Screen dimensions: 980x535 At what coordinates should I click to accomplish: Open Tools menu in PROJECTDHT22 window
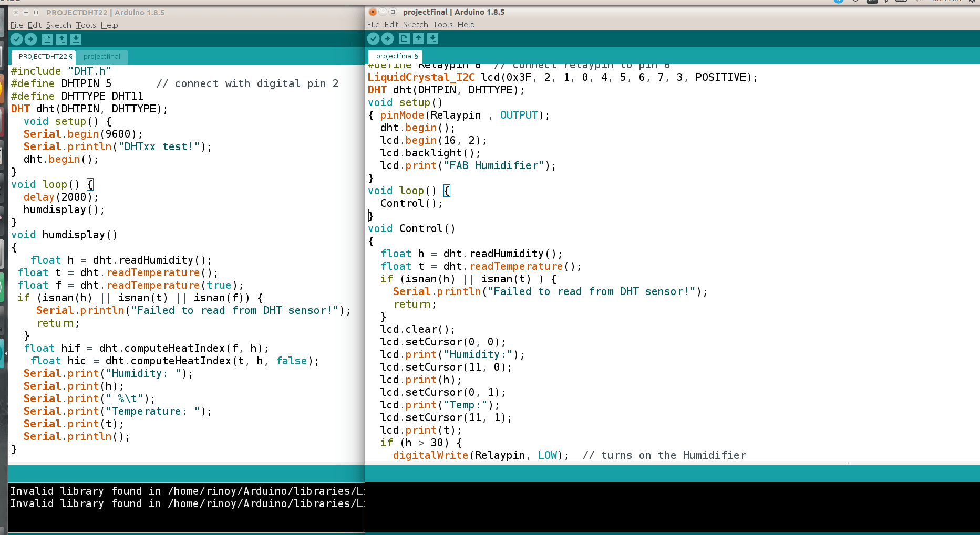86,25
